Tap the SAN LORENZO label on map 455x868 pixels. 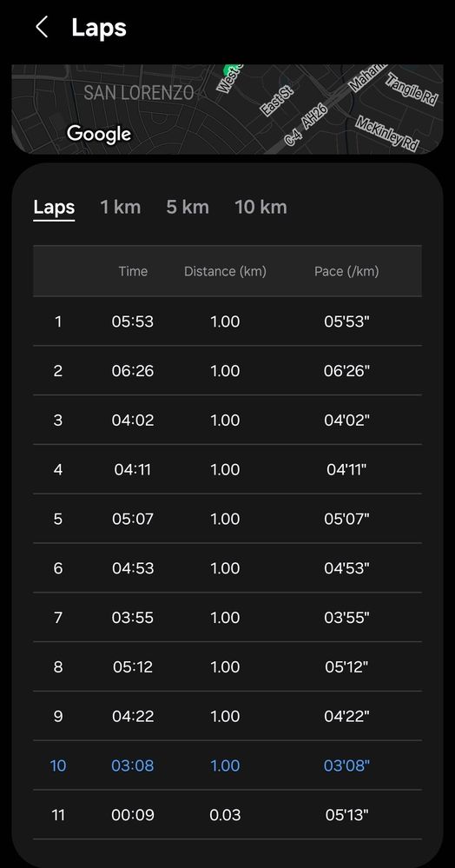[x=138, y=92]
